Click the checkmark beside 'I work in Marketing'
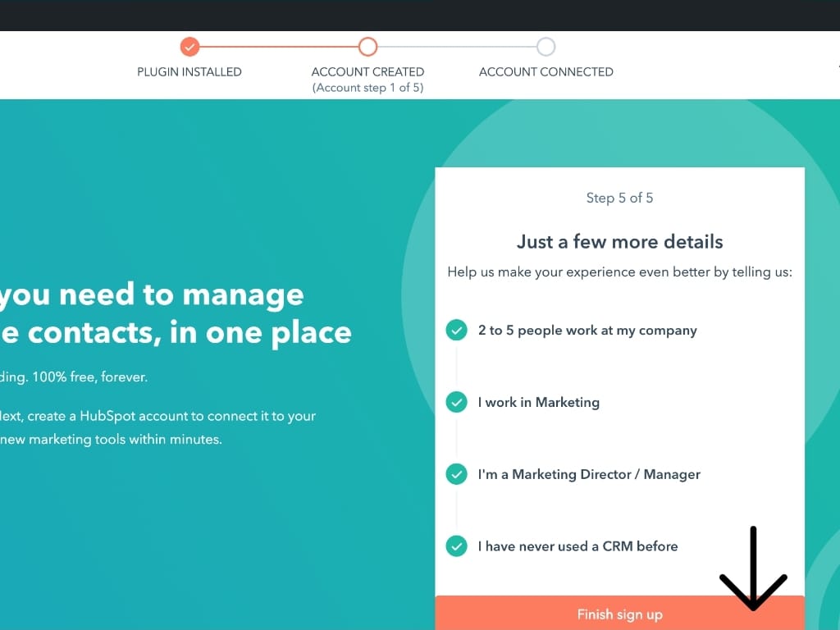Image resolution: width=840 pixels, height=630 pixels. point(456,402)
